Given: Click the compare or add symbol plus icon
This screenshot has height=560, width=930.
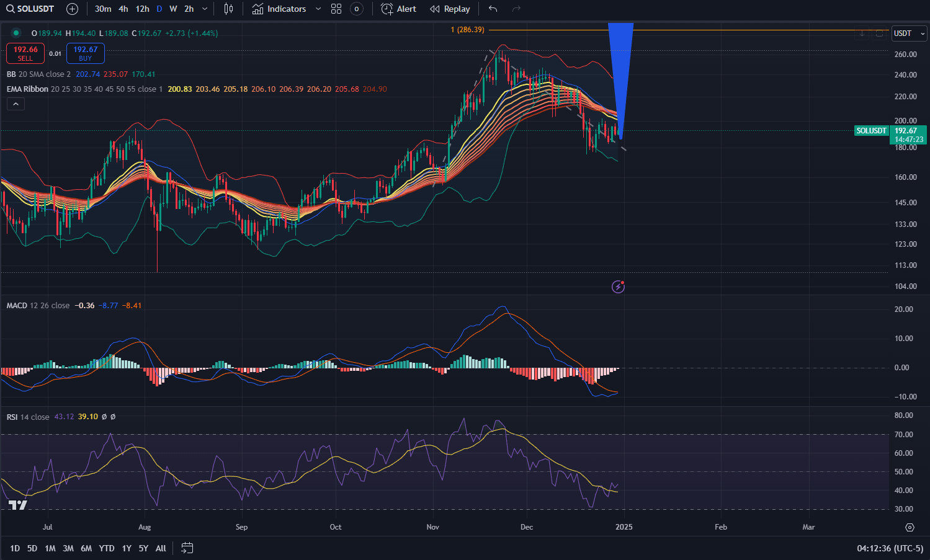Looking at the screenshot, I should [x=73, y=9].
